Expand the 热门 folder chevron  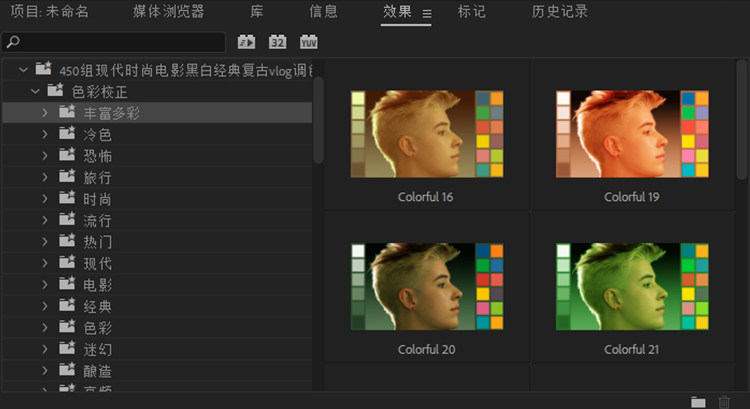pos(44,242)
